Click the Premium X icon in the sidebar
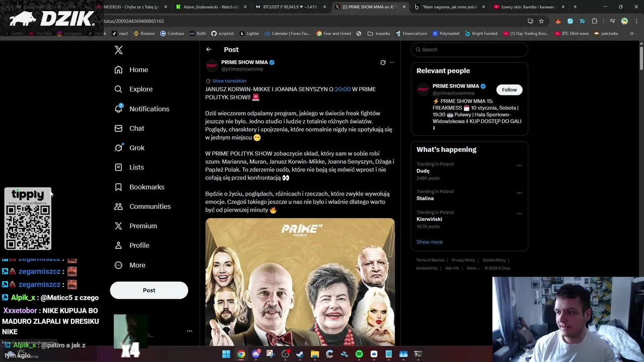This screenshot has height=362, width=644. (x=118, y=226)
